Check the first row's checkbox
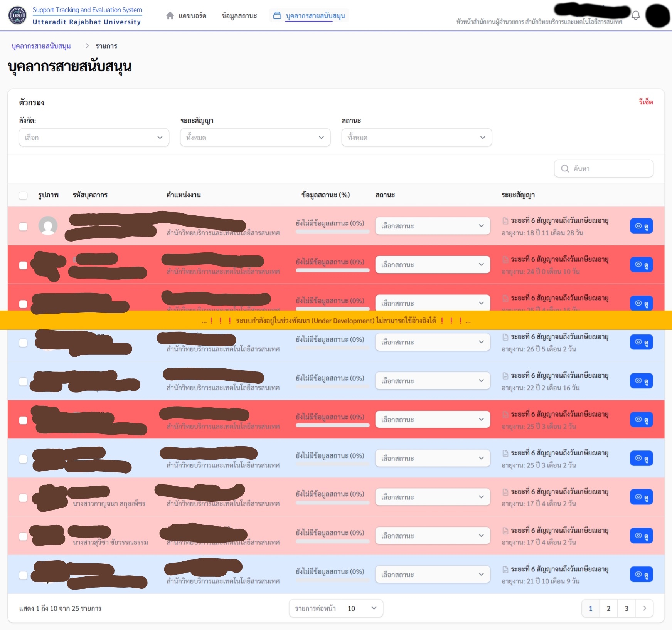Image resolution: width=672 pixels, height=630 pixels. pyautogui.click(x=23, y=227)
